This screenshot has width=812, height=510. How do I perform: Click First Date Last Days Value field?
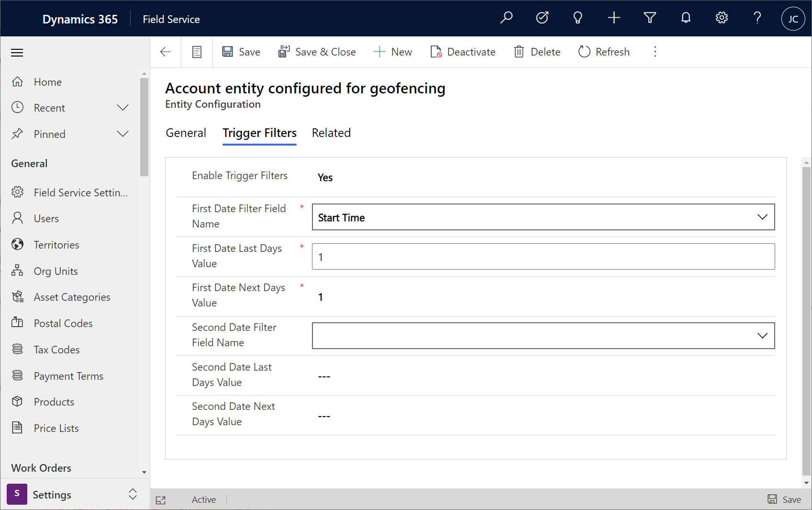543,257
